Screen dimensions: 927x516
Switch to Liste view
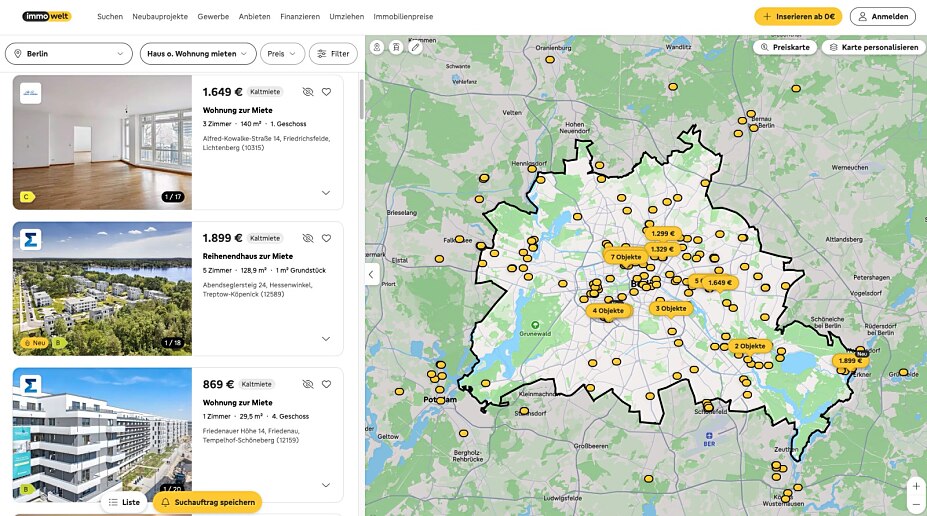[124, 502]
